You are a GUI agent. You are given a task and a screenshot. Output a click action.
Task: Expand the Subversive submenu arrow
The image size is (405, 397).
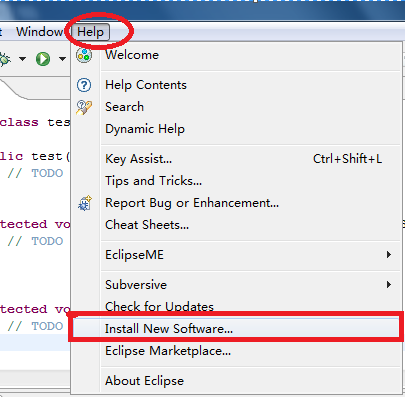coord(389,285)
